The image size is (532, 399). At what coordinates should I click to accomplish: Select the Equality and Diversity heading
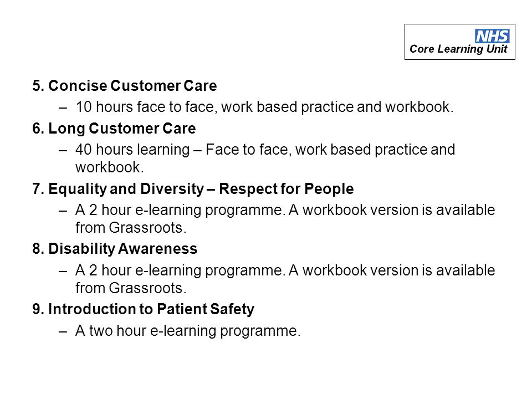coord(193,189)
